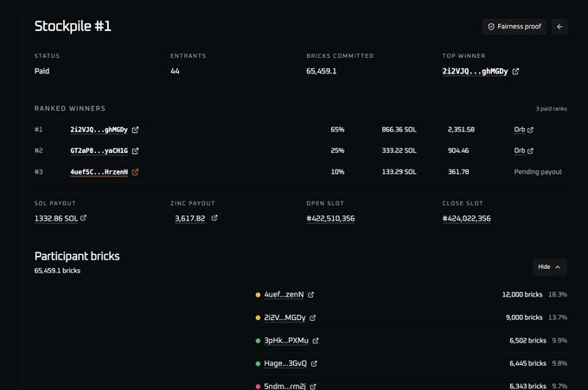Screen dimensions: 588x390
Task: Open rank #2 winner GT2aP8...yaCH1G address
Action: pyautogui.click(x=99, y=150)
